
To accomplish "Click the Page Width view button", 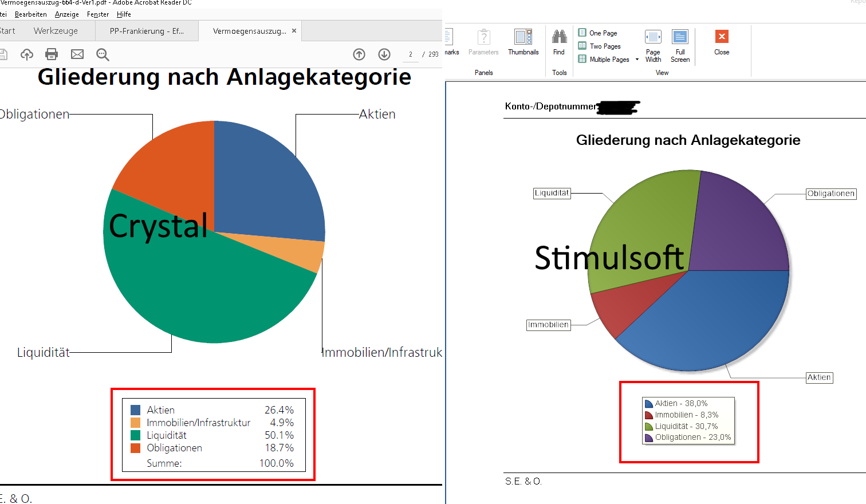I will pos(653,46).
